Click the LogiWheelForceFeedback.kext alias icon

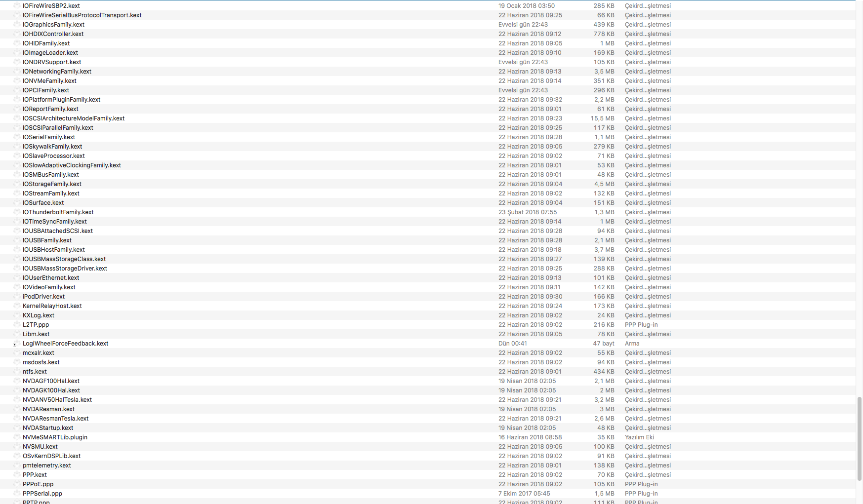coord(17,344)
